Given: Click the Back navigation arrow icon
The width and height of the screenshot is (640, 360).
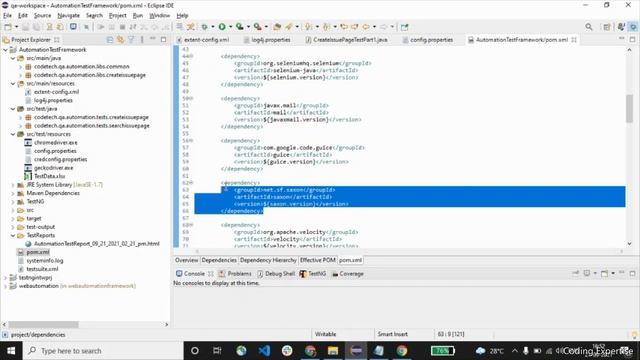Looking at the screenshot, I should [366, 27].
